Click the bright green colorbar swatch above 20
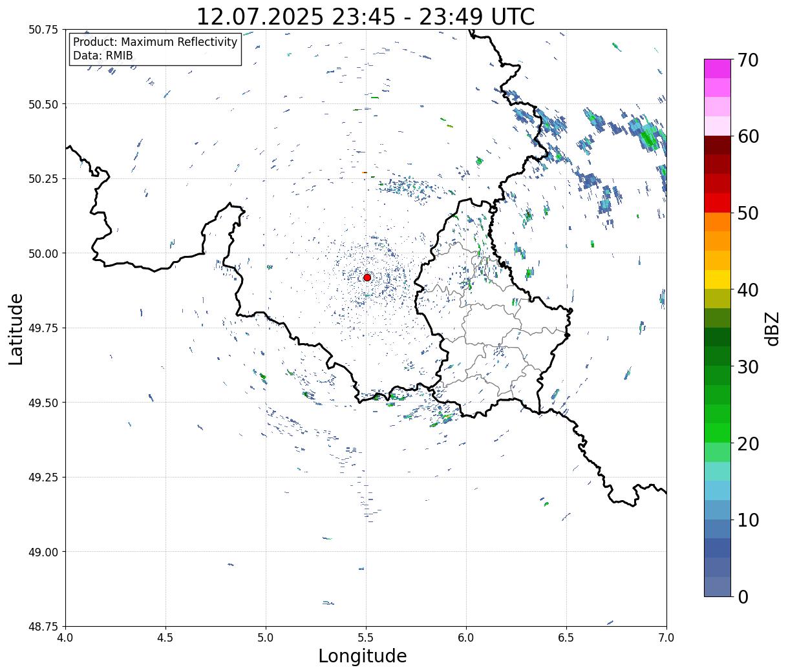Screen dimensions: 788x672 pyautogui.click(x=718, y=433)
